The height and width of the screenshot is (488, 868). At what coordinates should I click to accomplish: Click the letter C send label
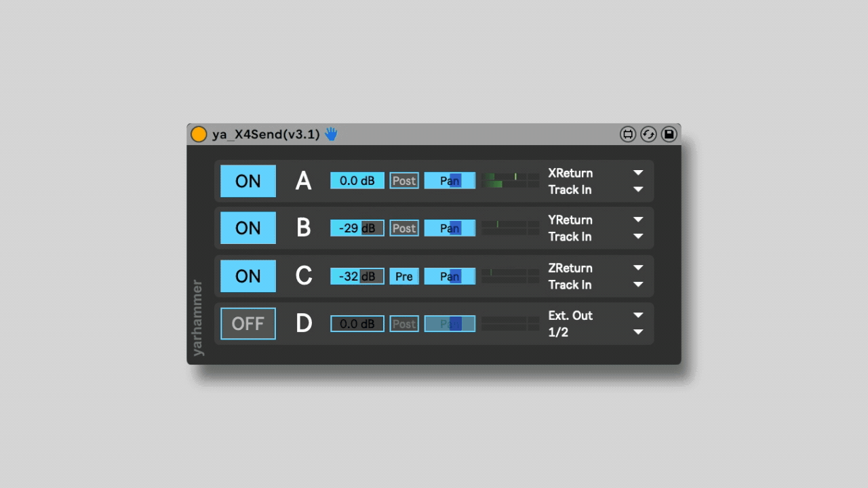pyautogui.click(x=304, y=276)
